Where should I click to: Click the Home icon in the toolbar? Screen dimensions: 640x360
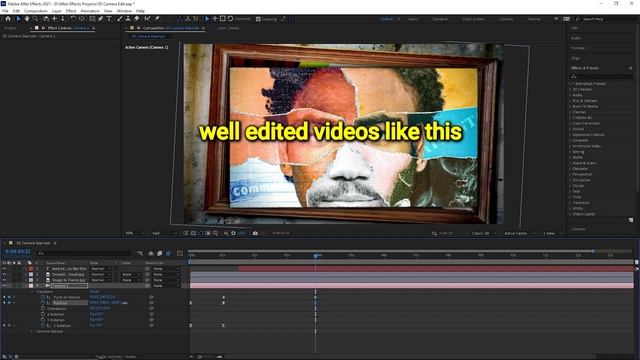pos(8,19)
